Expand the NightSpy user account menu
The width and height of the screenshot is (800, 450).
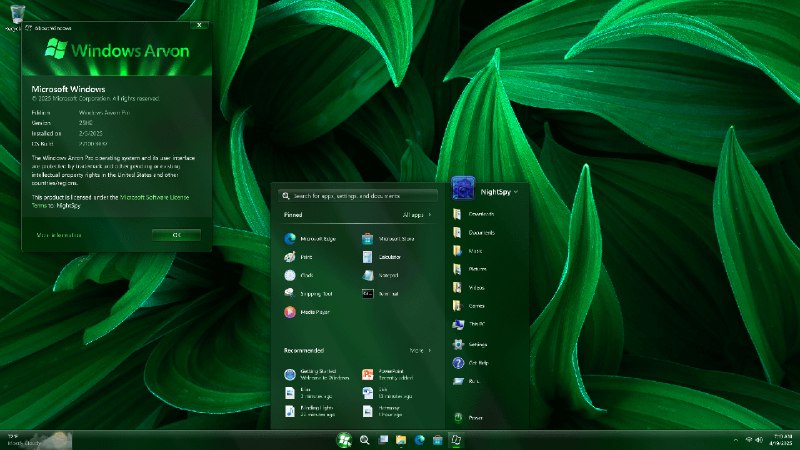(499, 192)
